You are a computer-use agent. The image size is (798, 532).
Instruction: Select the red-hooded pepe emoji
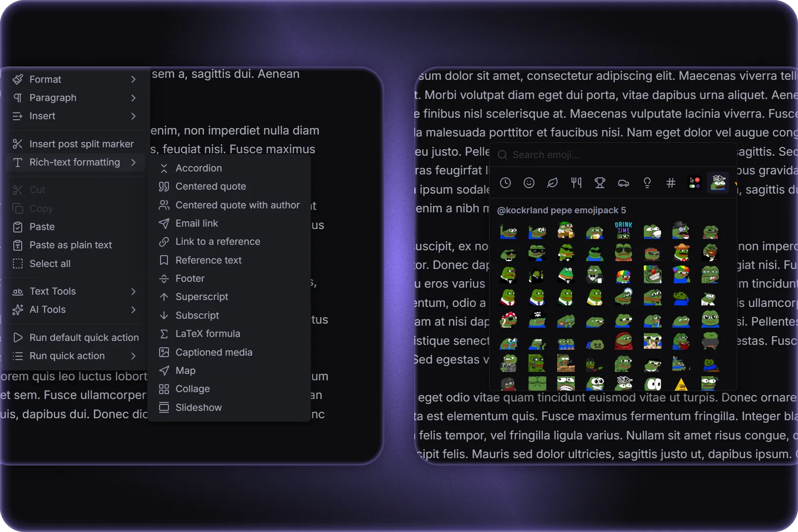pos(624,340)
